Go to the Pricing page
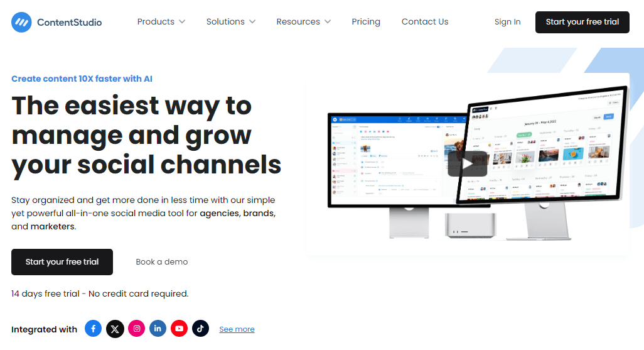Image resolution: width=644 pixels, height=350 pixels. 366,22
